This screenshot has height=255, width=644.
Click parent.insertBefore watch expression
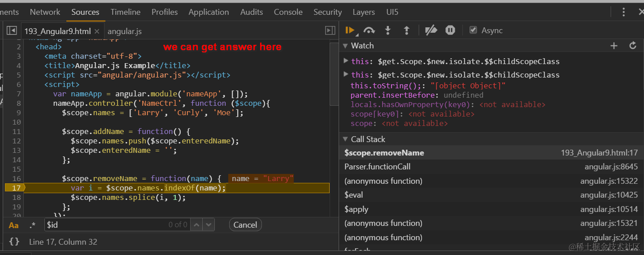pos(417,95)
